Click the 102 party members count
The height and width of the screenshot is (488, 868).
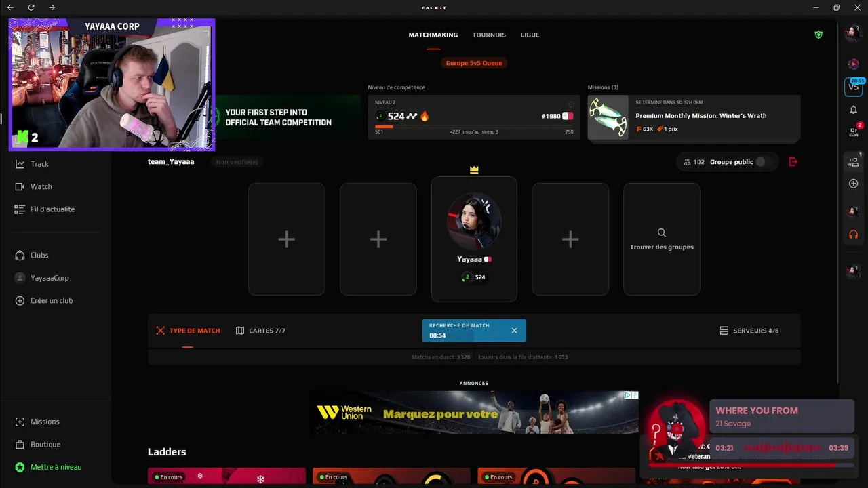(694, 162)
